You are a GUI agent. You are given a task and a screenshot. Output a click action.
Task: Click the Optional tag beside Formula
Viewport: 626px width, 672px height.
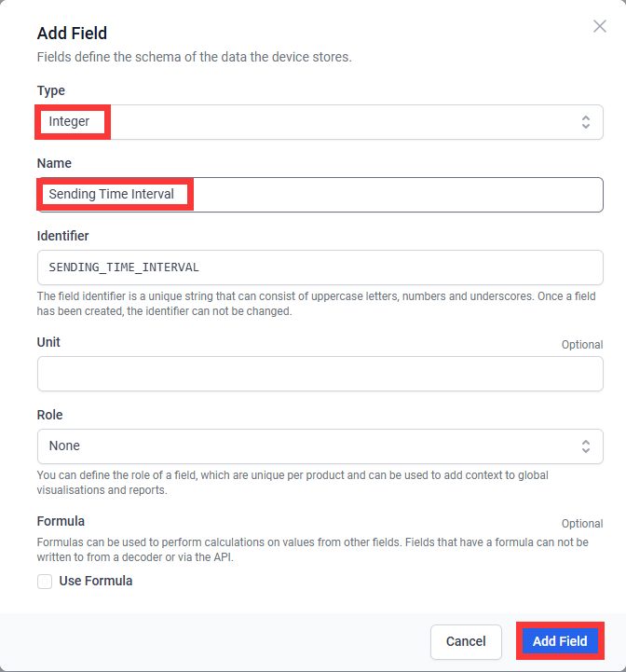click(582, 524)
